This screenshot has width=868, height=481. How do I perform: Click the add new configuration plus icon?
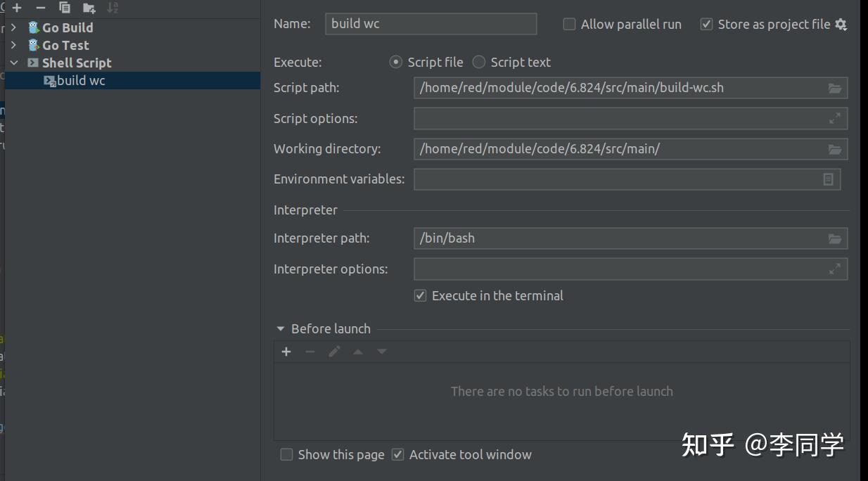click(x=17, y=8)
